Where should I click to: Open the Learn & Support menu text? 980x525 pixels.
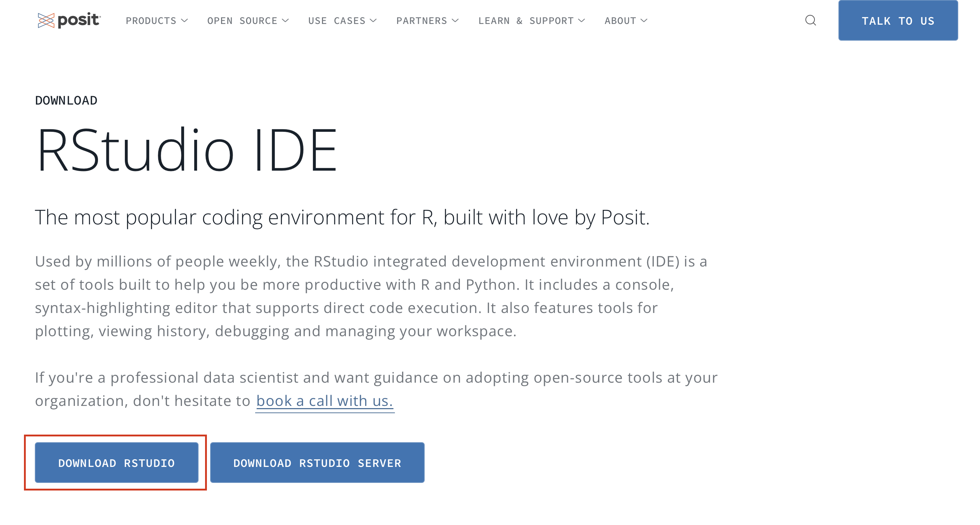point(526,21)
